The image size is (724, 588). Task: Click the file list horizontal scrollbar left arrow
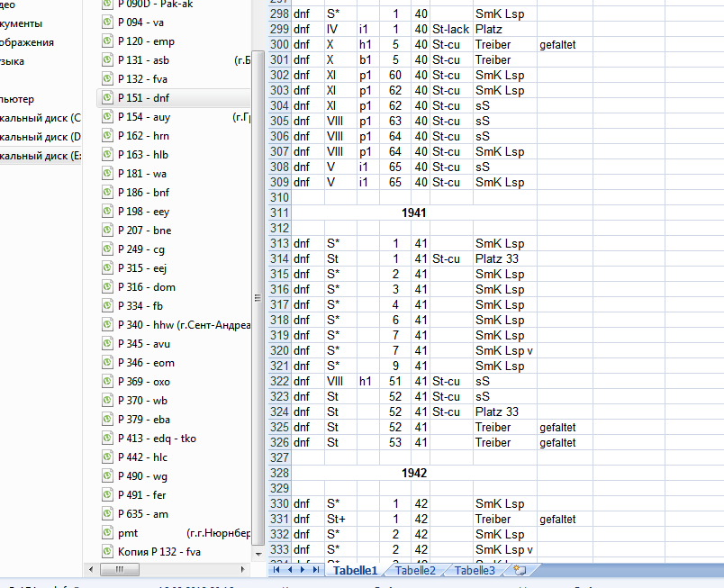pos(93,570)
